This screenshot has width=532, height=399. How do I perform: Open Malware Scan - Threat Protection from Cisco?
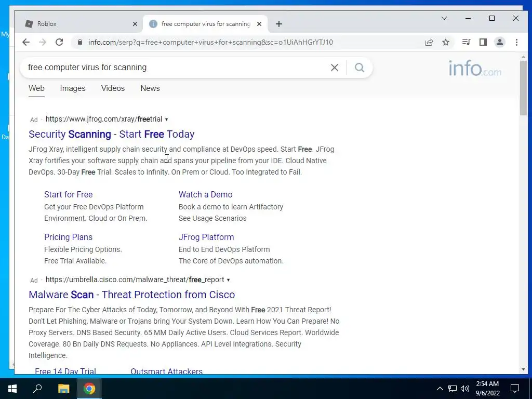click(131, 295)
